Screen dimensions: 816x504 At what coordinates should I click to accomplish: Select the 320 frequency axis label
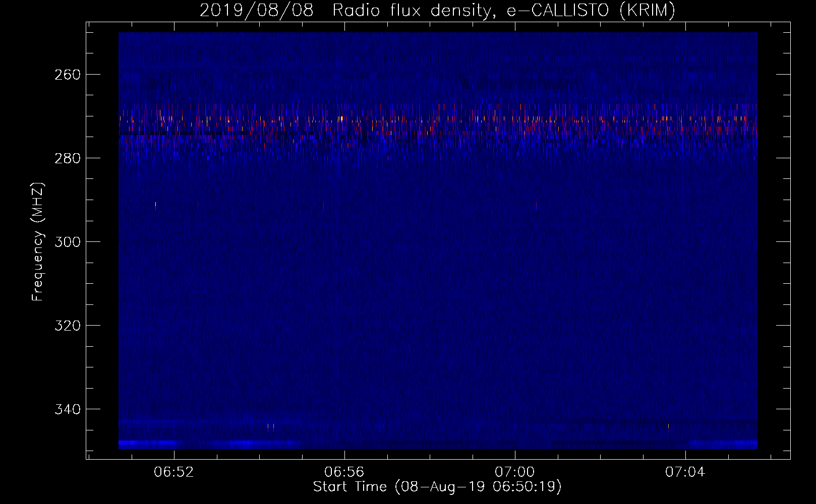coord(68,326)
